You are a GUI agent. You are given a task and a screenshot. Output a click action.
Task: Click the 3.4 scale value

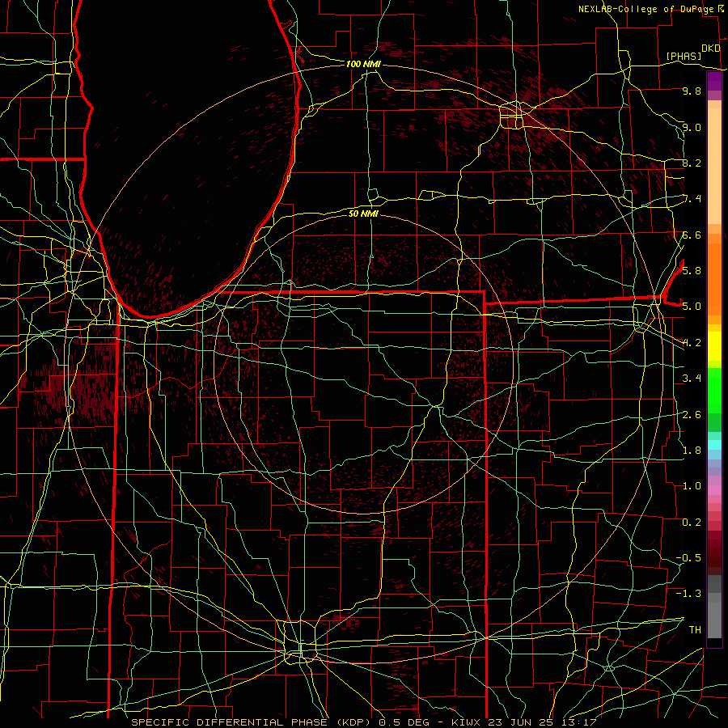pyautogui.click(x=692, y=379)
